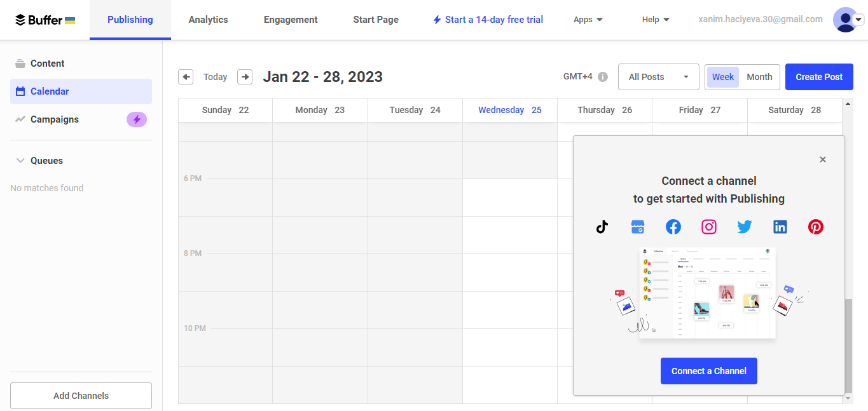Switch calendar to Week view
This screenshot has height=411, width=868.
click(x=723, y=77)
